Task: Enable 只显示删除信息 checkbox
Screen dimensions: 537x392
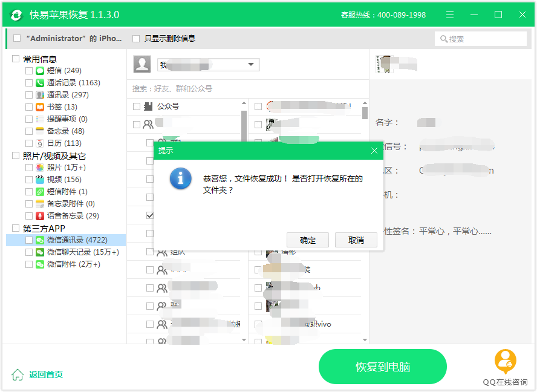Action: click(136, 39)
